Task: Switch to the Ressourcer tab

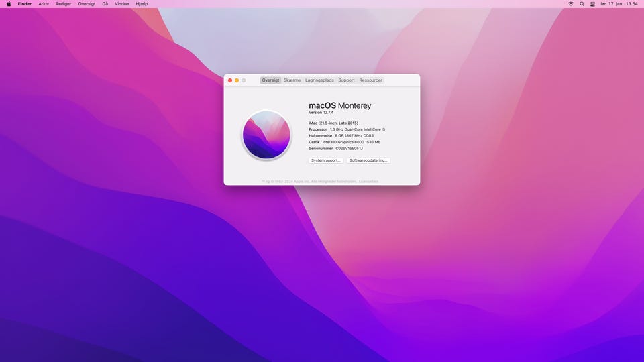Action: coord(370,80)
